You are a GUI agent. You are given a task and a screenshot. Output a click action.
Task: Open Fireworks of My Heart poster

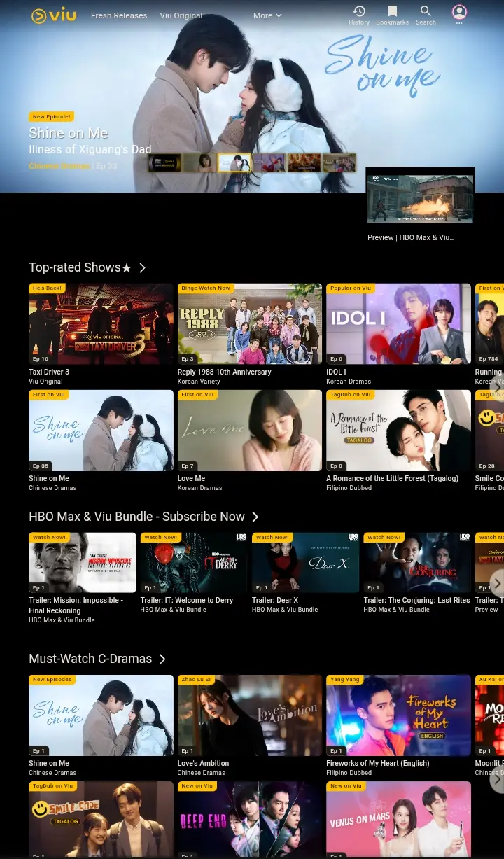point(398,715)
